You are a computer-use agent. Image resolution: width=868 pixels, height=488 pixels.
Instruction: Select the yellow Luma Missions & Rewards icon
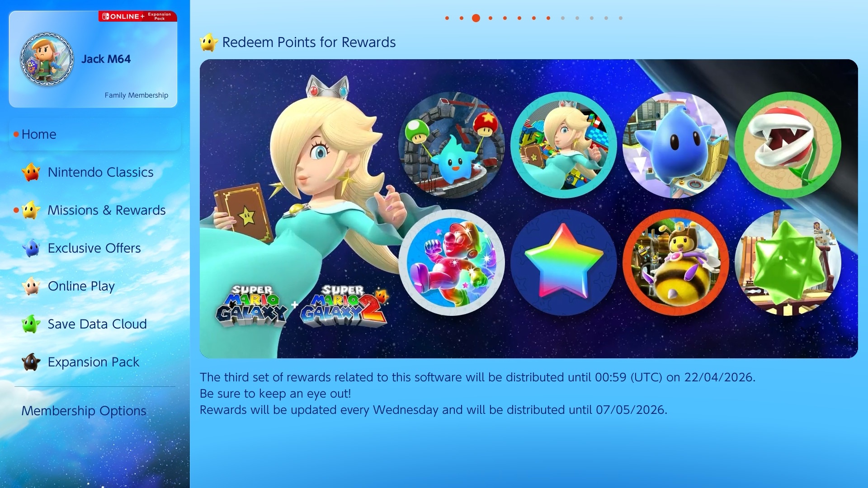31,210
